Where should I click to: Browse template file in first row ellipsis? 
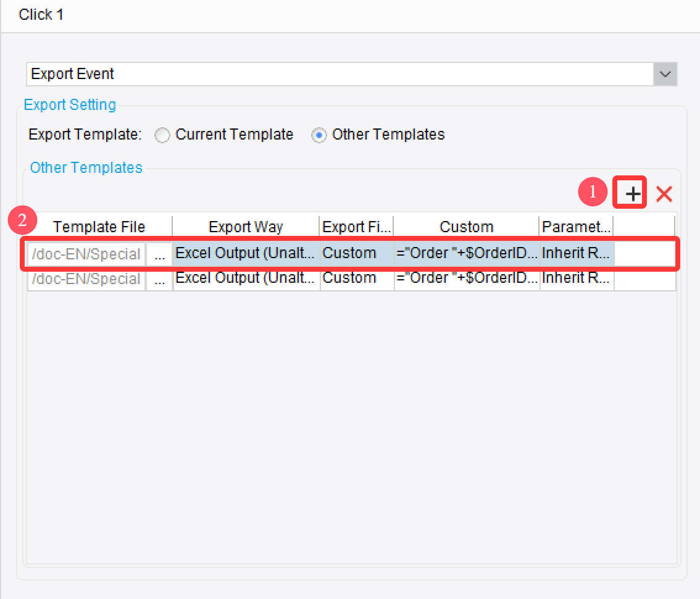[x=159, y=254]
